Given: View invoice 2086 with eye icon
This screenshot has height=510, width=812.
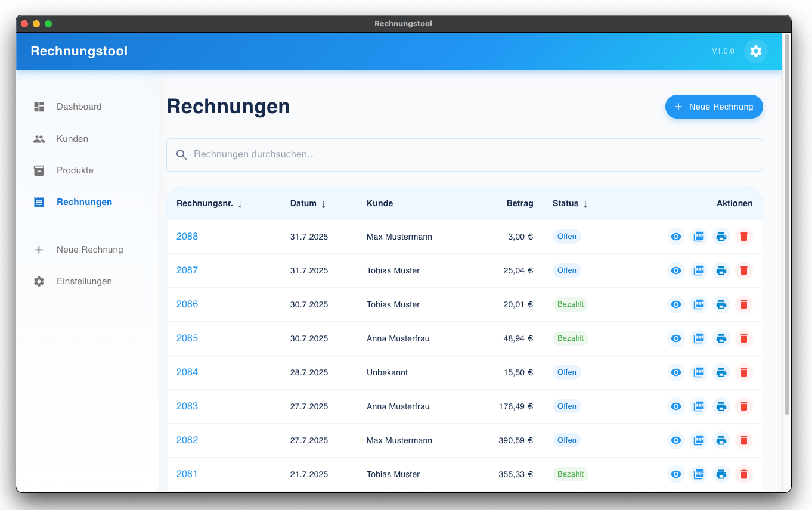Looking at the screenshot, I should tap(676, 304).
